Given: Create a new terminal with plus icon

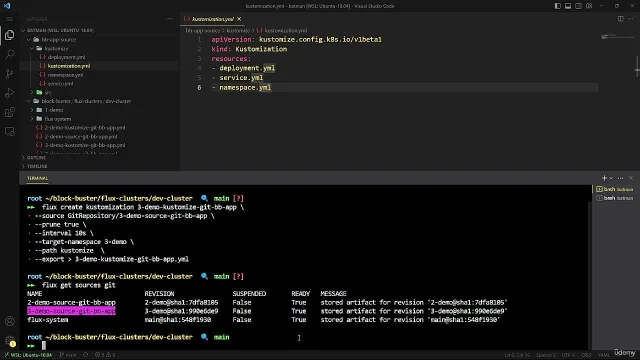Looking at the screenshot, I should tap(604, 178).
